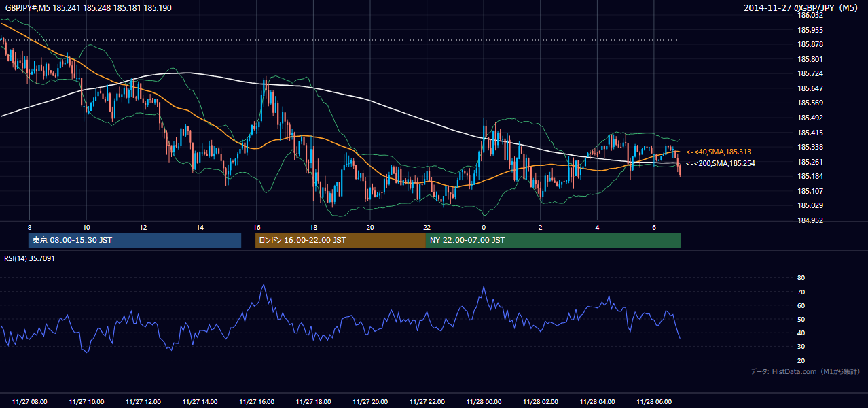Click the 11/27 16:00 time label
This screenshot has width=868, height=408.
coord(257,402)
